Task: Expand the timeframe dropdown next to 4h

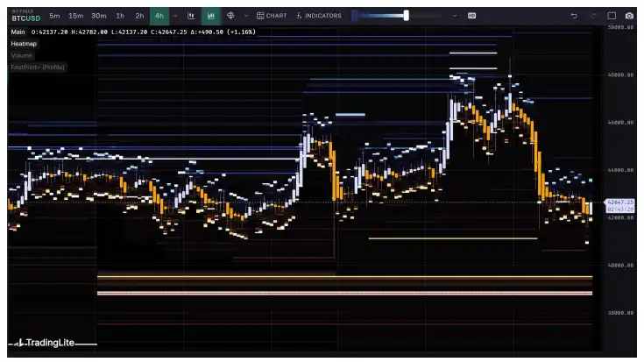Action: click(x=175, y=16)
